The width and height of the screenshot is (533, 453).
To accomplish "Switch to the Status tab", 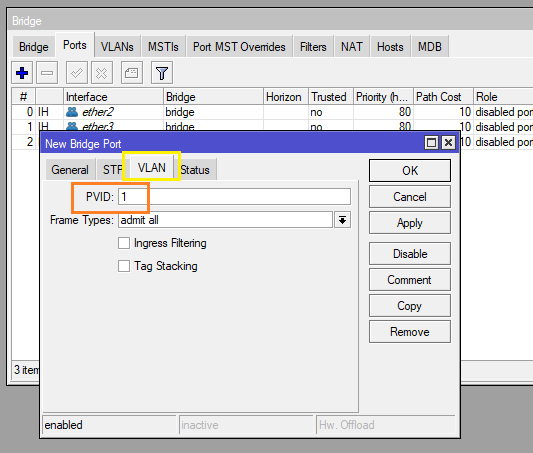I will click(195, 170).
